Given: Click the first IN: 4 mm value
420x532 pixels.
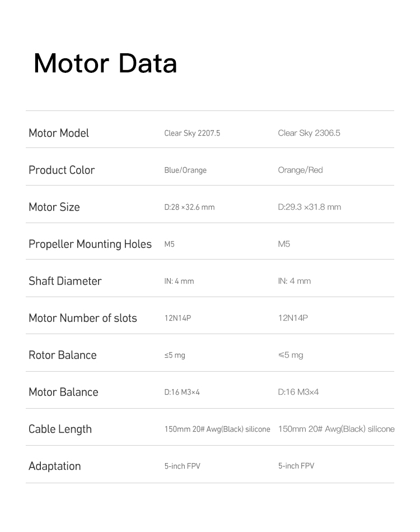Looking at the screenshot, I should 179,281.
